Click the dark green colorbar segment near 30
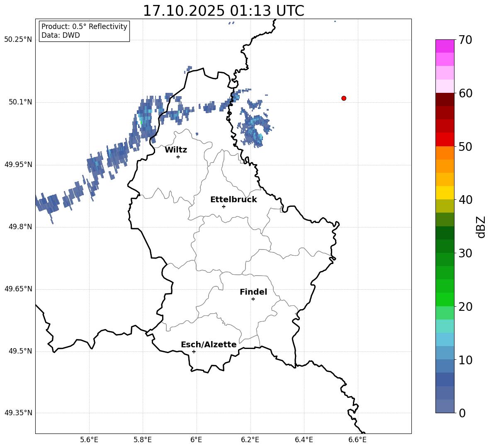 (x=445, y=246)
